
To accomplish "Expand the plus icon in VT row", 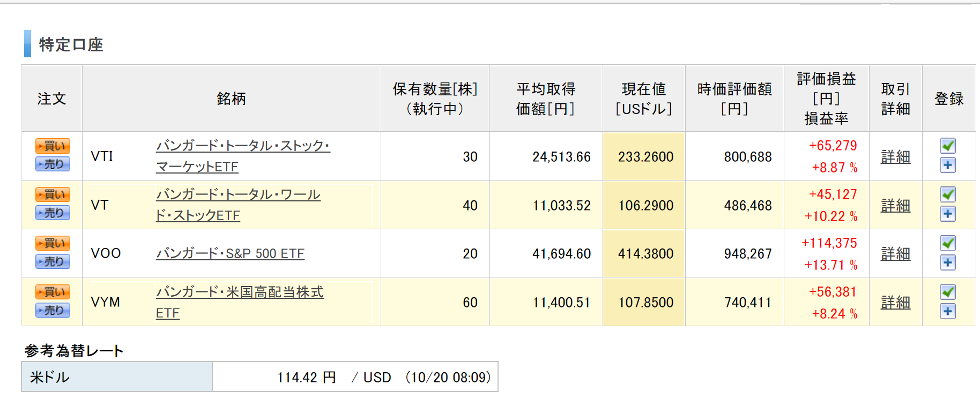I will [x=948, y=214].
